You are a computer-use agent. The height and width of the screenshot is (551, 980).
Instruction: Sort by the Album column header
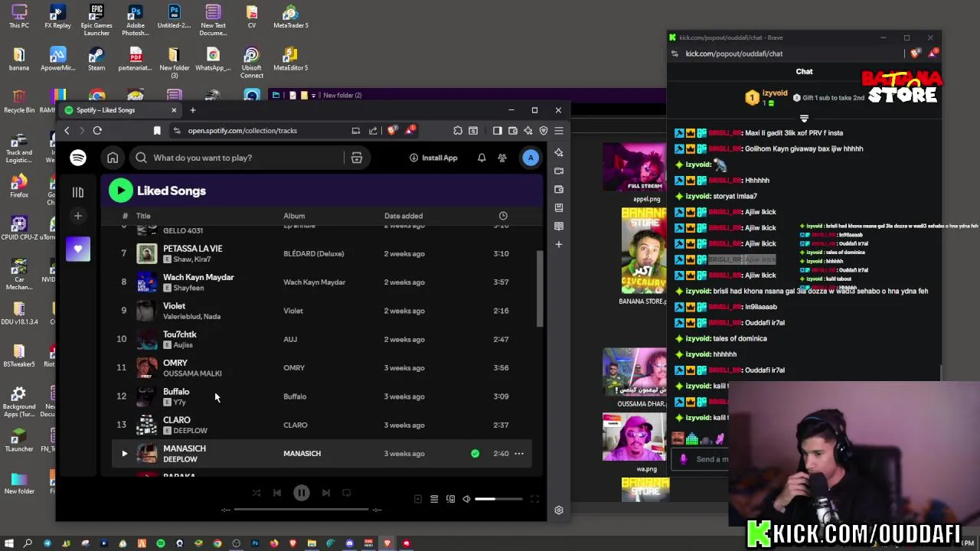coord(294,216)
